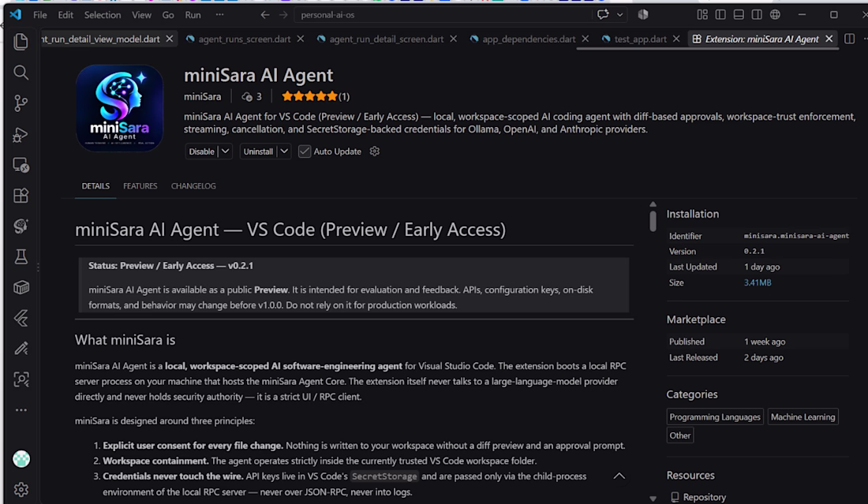The height and width of the screenshot is (504, 868).
Task: Switch to test_app.dart tab
Action: (640, 39)
